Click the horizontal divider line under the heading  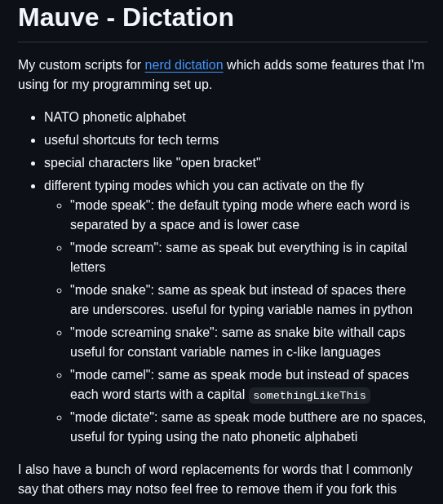click(223, 42)
